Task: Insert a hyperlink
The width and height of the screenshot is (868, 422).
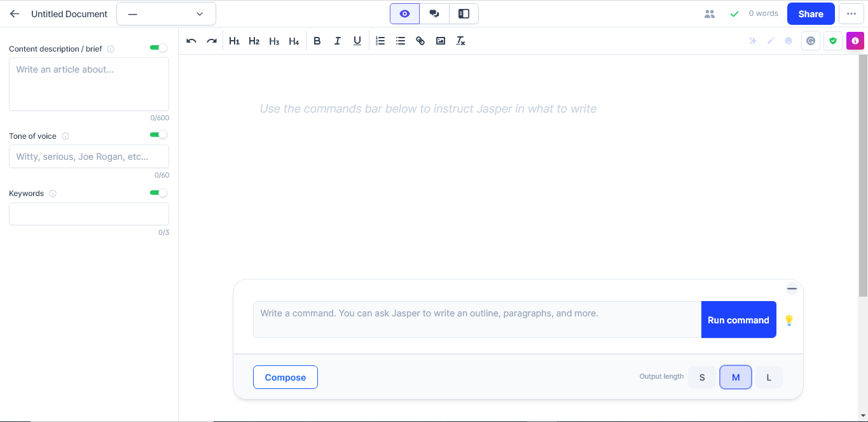Action: [420, 41]
